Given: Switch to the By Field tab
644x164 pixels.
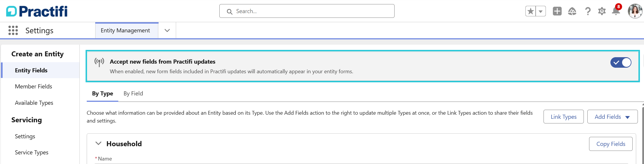Looking at the screenshot, I should pos(133,93).
